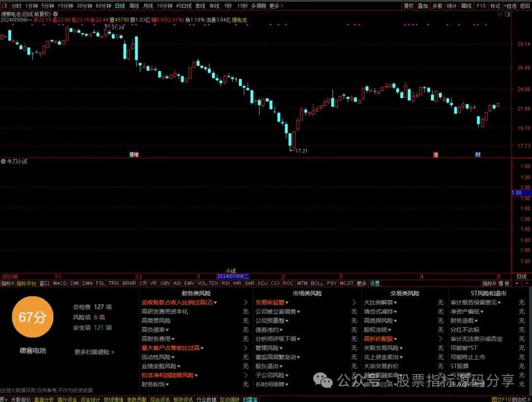Image resolution: width=532 pixels, height=402 pixels.
Task: Expand the 高折价配股 risk item
Action: pyautogui.click(x=380, y=339)
